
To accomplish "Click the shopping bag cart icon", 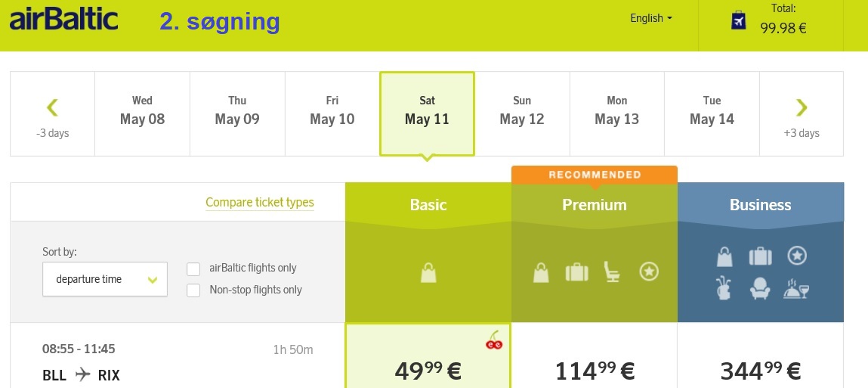I will (739, 20).
